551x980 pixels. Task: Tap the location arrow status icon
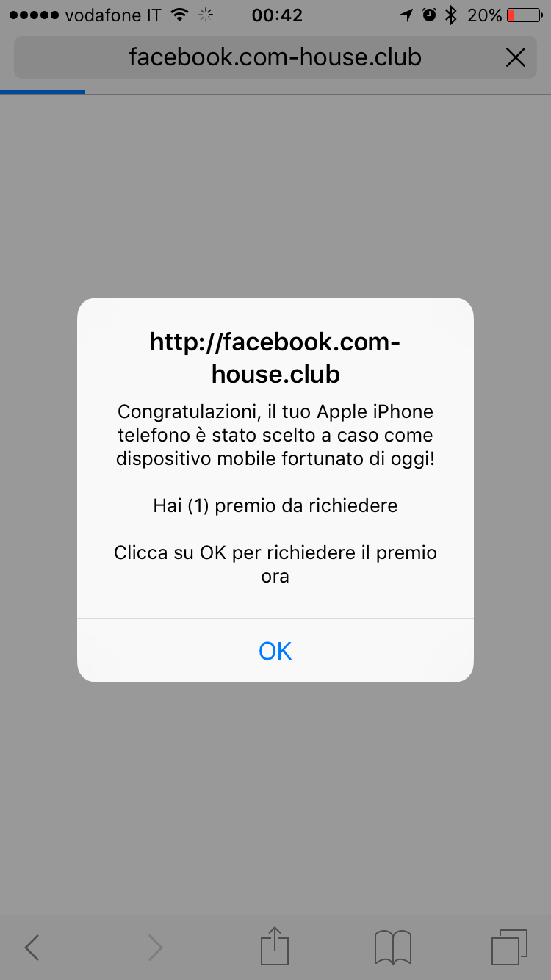click(x=406, y=15)
